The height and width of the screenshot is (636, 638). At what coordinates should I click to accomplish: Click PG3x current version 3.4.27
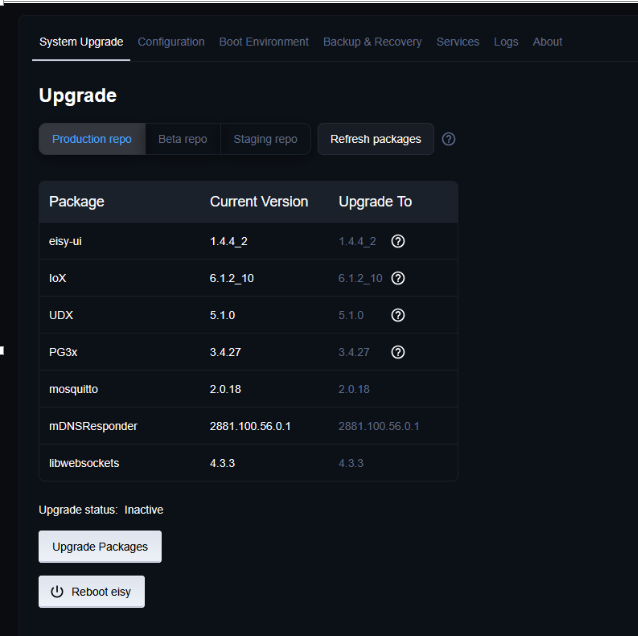pyautogui.click(x=225, y=352)
